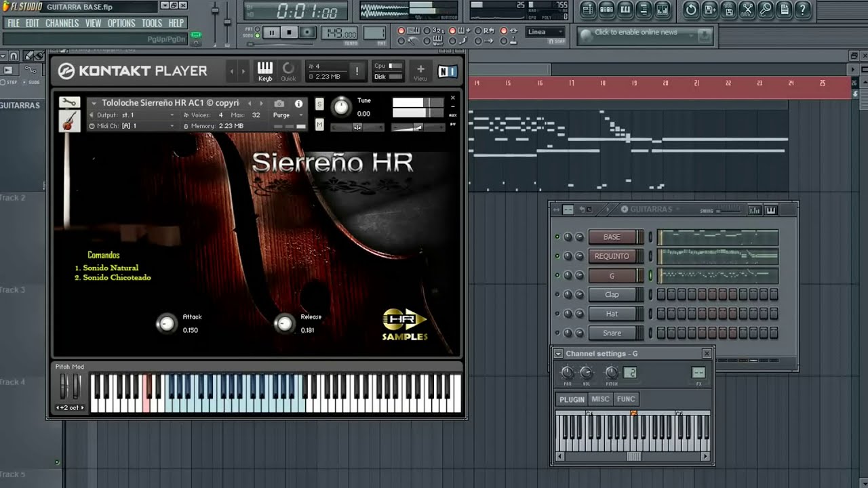
Task: Open the OPTIONS menu
Action: click(x=121, y=22)
